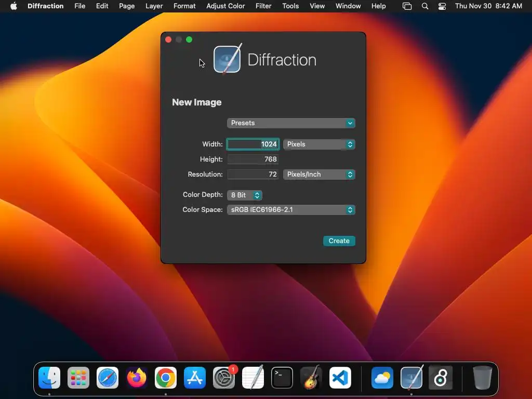This screenshot has height=399, width=532.
Task: Open the Edit menu
Action: 102,6
